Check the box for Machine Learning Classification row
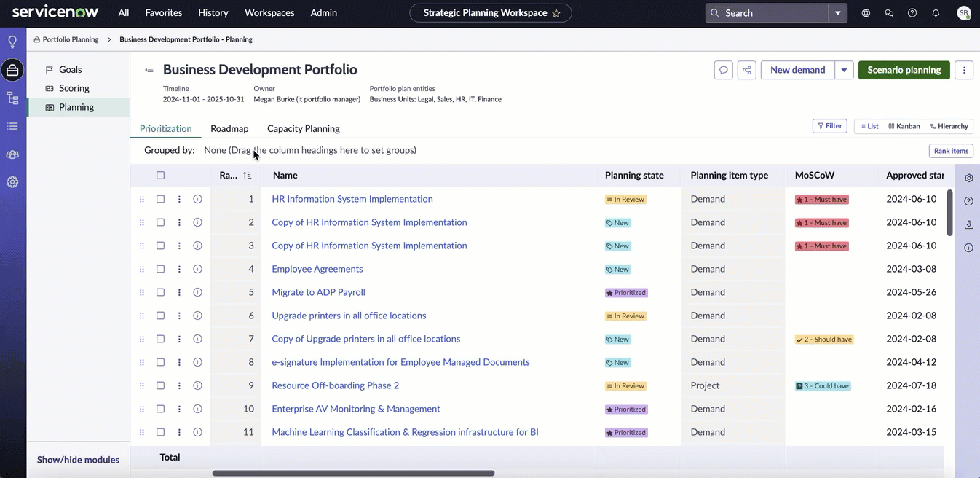The width and height of the screenshot is (980, 478). (x=160, y=432)
